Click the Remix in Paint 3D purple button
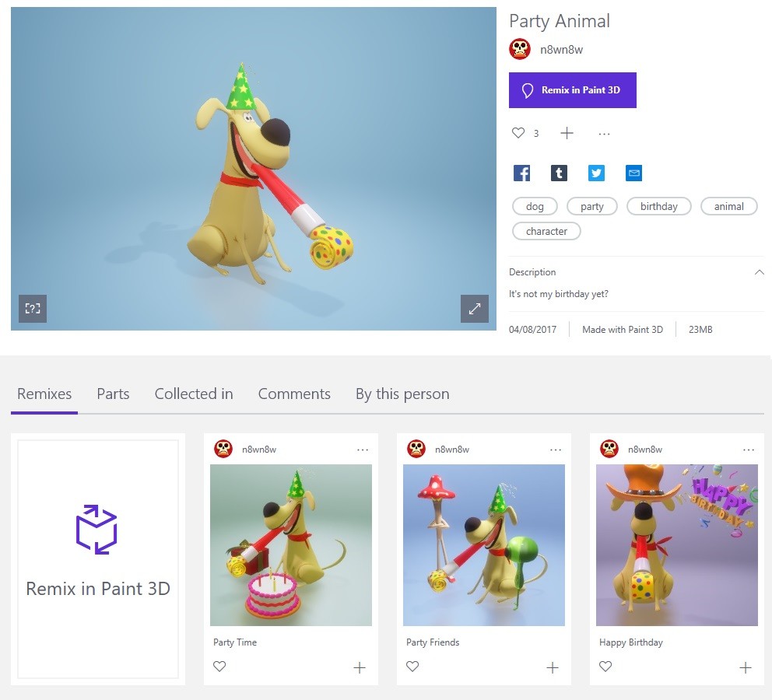 tap(572, 90)
